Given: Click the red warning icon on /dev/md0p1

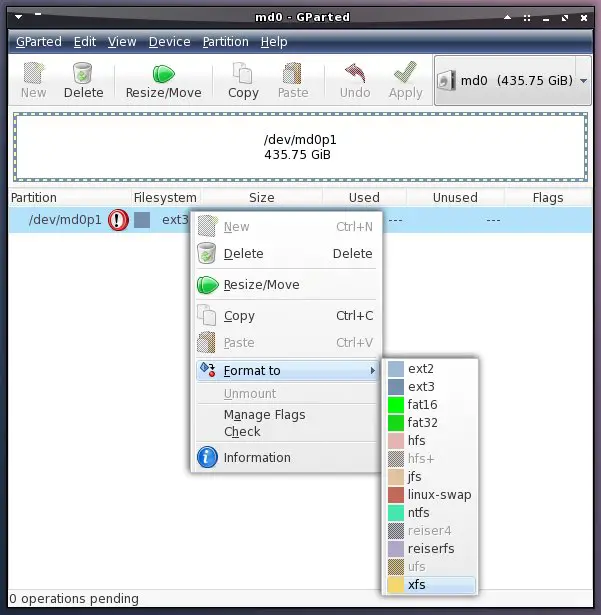Looking at the screenshot, I should tap(118, 220).
